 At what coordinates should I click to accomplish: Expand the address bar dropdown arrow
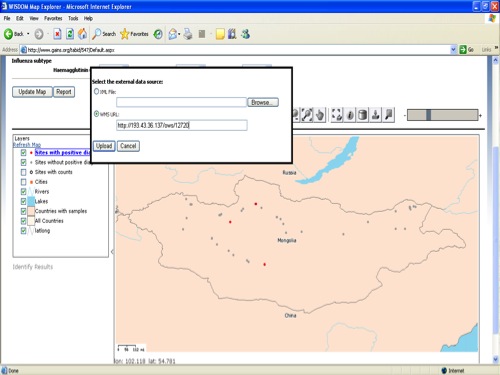pos(453,50)
